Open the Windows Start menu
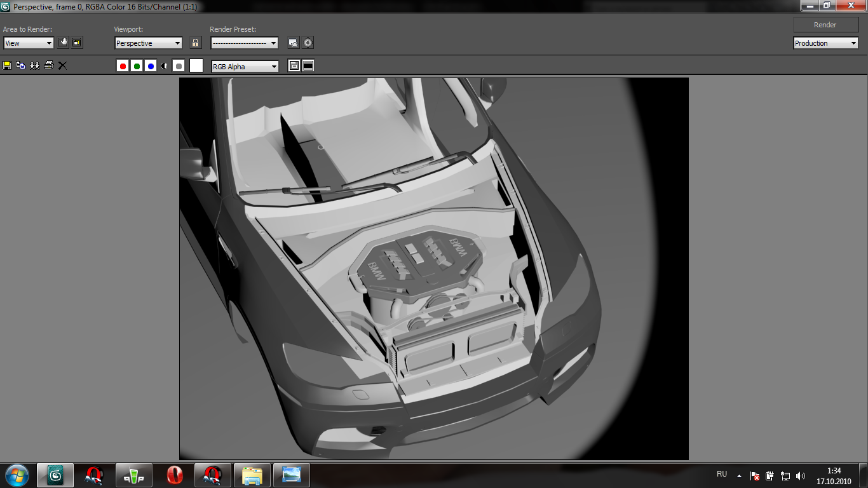Screen dimensions: 868x488 click(17, 475)
